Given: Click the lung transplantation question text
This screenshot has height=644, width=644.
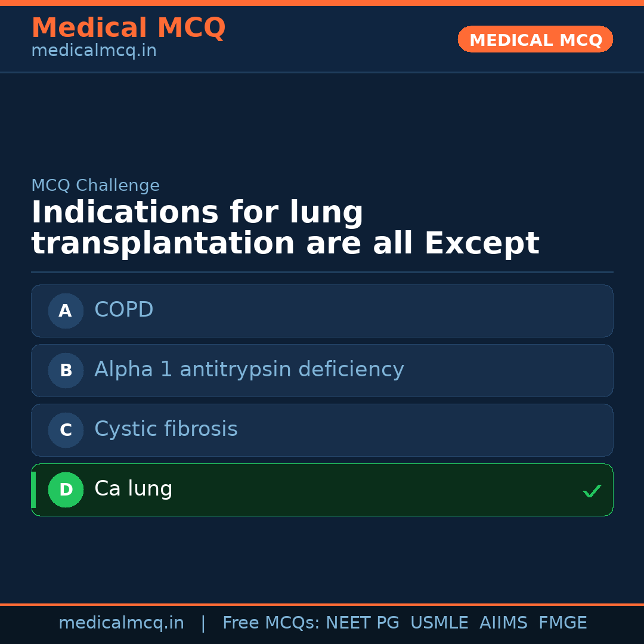Looking at the screenshot, I should 285,228.
